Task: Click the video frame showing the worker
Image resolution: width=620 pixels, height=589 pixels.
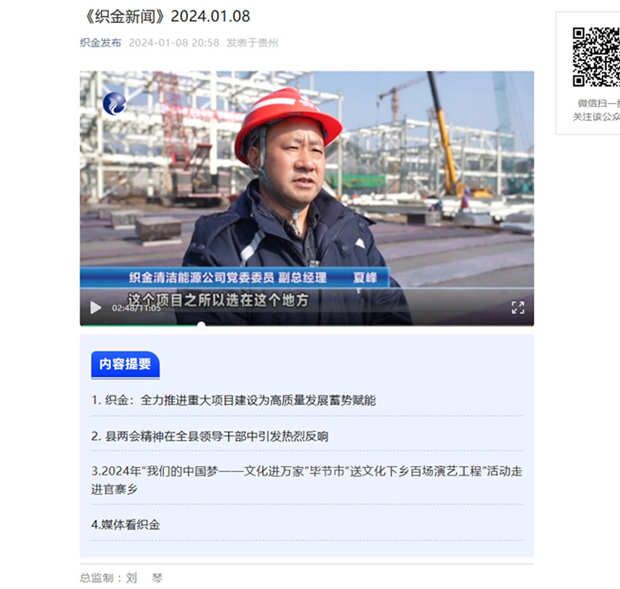Action: coord(307,178)
